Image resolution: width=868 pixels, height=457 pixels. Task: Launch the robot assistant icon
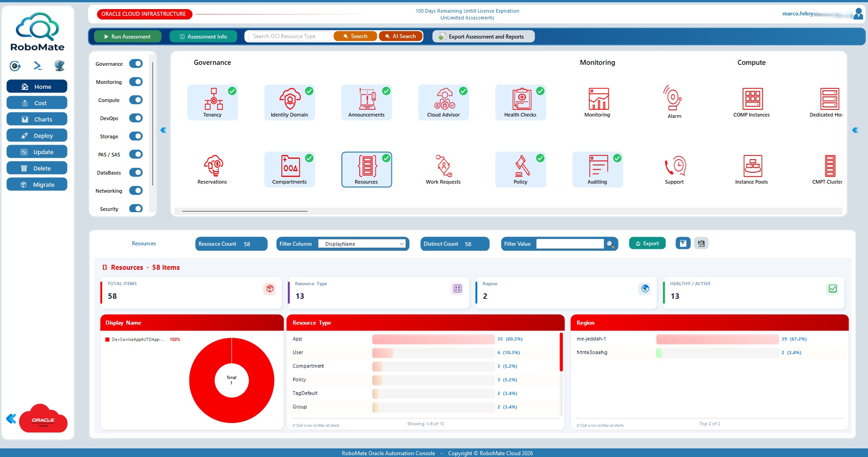(59, 66)
